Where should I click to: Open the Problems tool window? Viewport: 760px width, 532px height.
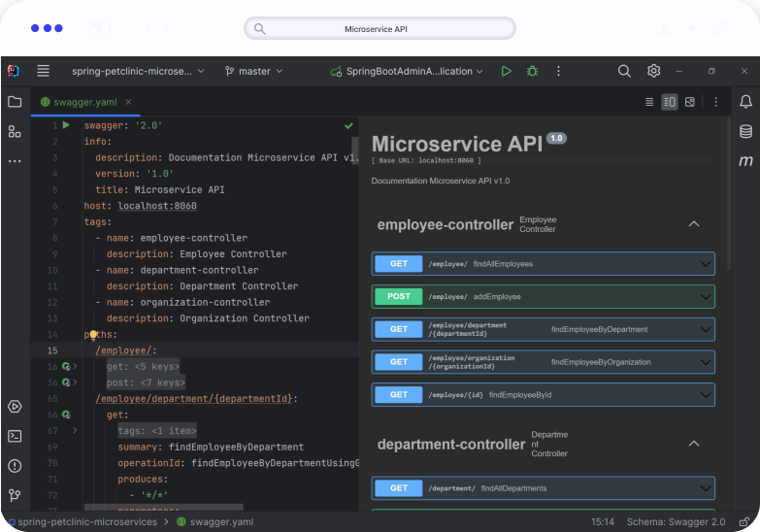click(x=15, y=466)
